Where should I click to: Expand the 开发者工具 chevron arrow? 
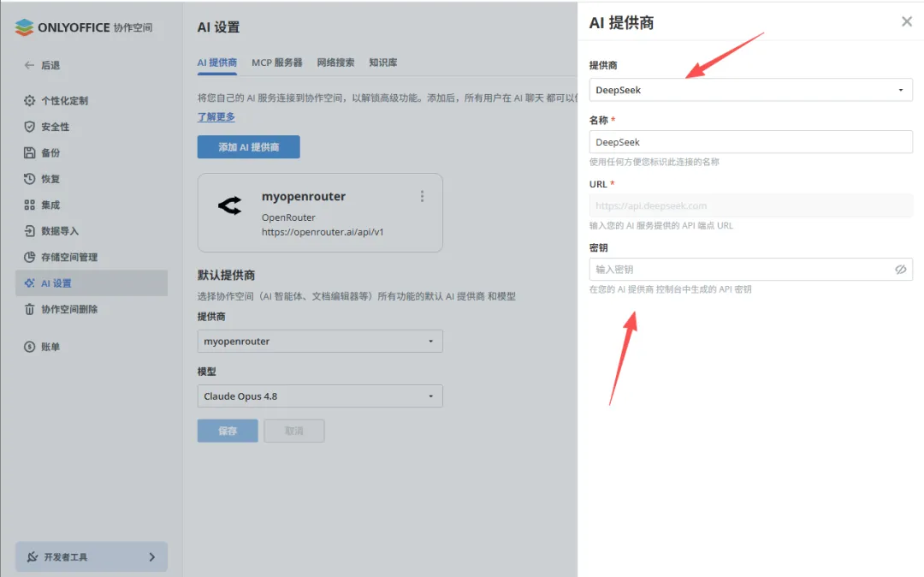(152, 556)
